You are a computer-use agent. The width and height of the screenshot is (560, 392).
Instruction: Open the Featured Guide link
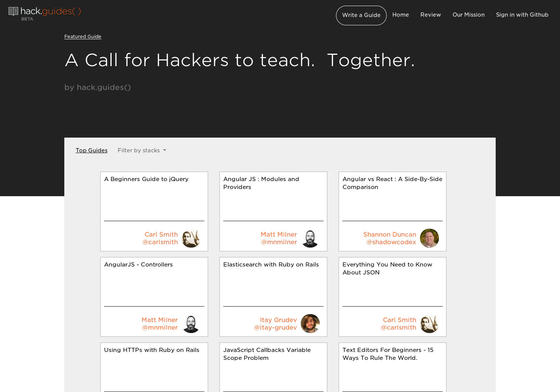[83, 37]
